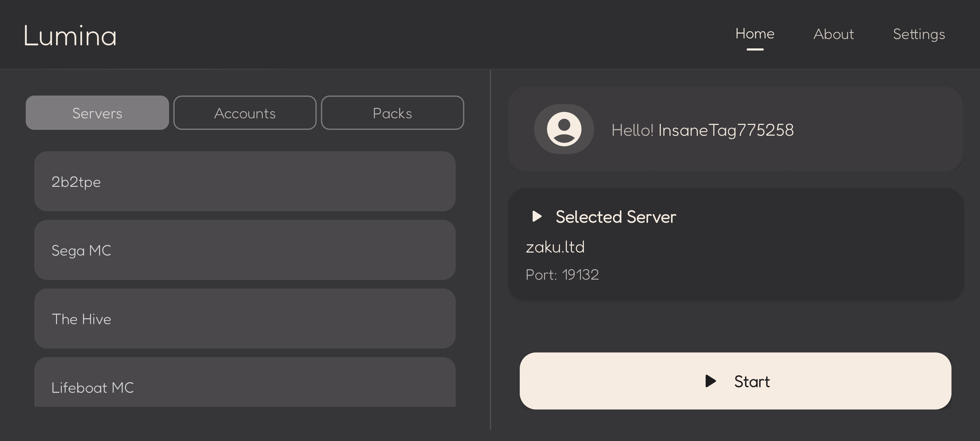Select the 2b2tpe server
The height and width of the screenshot is (441, 980).
(x=245, y=181)
